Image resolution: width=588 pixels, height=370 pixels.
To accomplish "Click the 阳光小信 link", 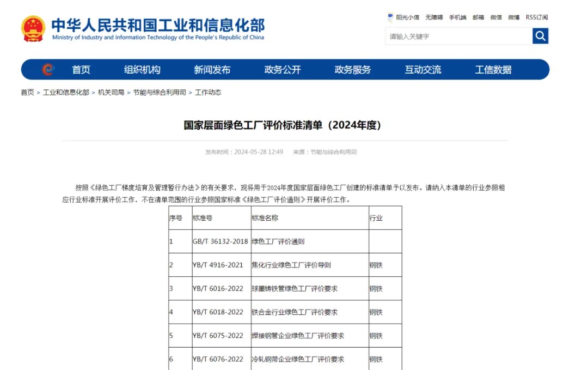I will [408, 17].
